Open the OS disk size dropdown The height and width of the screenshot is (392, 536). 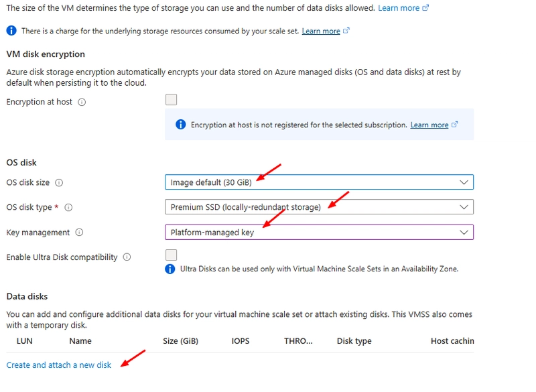[x=319, y=182]
